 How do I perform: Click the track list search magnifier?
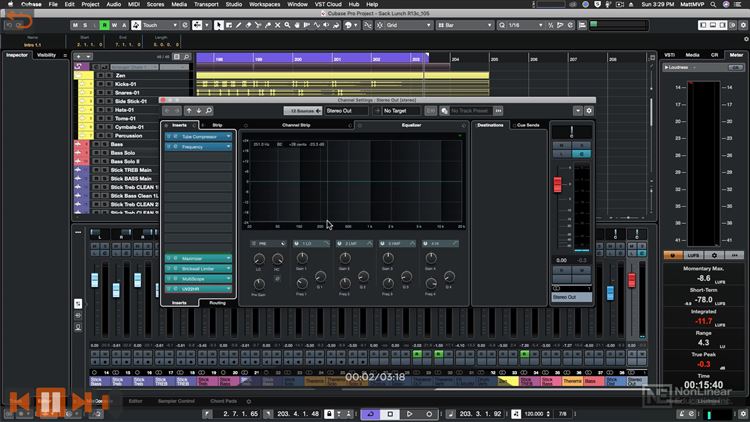coord(187,56)
